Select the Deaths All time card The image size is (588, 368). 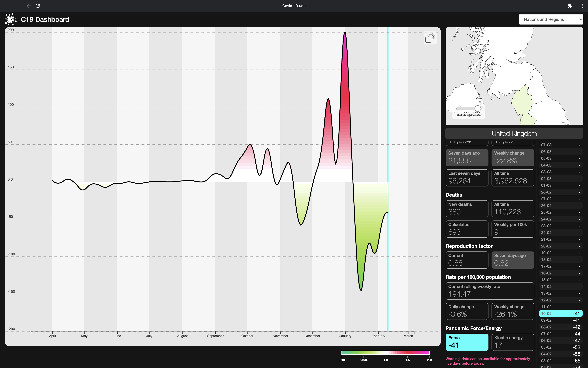click(x=513, y=209)
